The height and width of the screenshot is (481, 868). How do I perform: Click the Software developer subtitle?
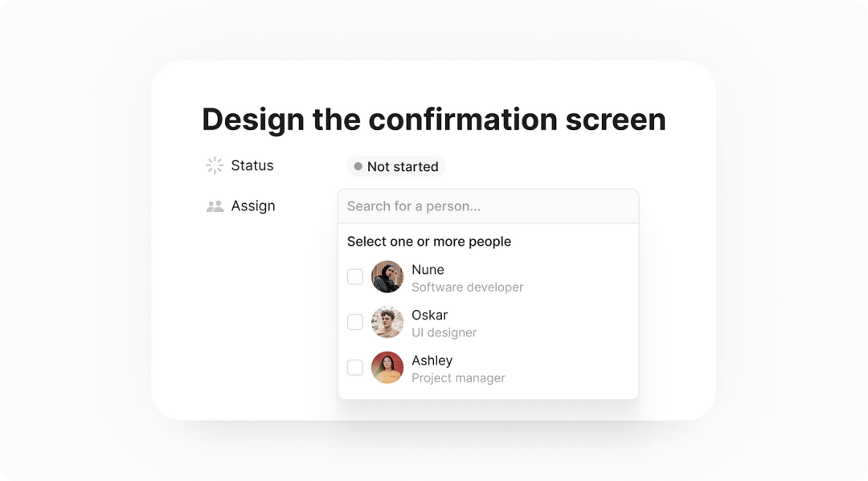point(467,287)
